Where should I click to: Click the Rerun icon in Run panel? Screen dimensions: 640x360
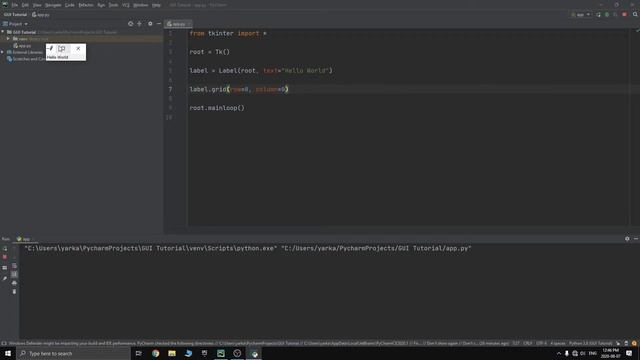pos(5,249)
